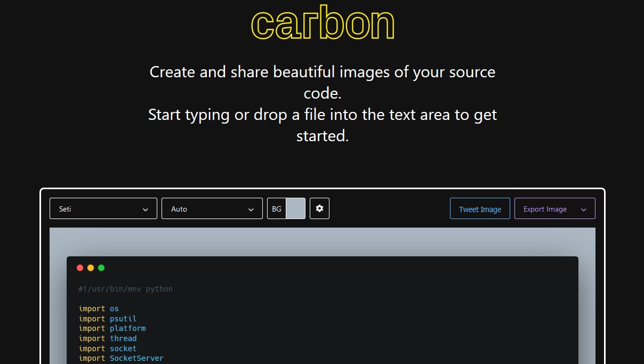Click 'SocketServer' in the code editor
The width and height of the screenshot is (644, 364).
[x=136, y=358]
